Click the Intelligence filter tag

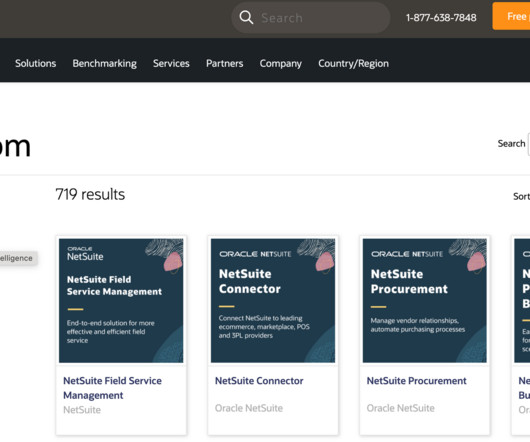click(18, 258)
